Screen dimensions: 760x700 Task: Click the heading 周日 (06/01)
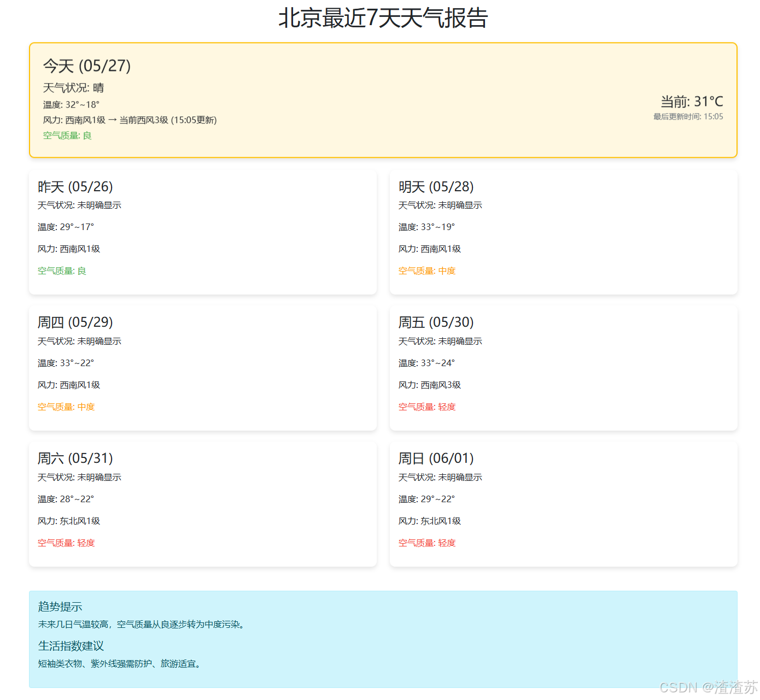pos(436,458)
